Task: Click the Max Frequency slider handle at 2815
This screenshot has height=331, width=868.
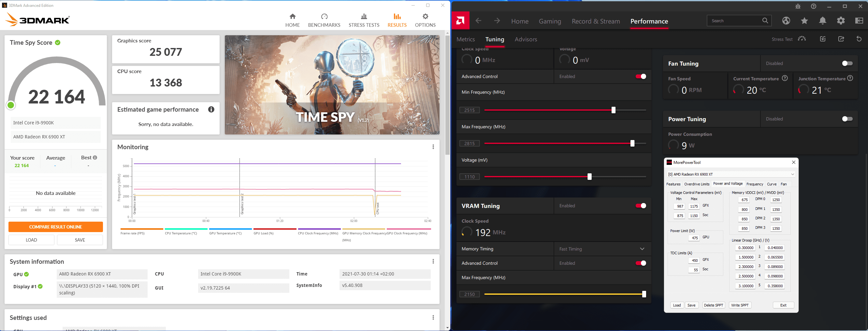Action: [x=632, y=143]
